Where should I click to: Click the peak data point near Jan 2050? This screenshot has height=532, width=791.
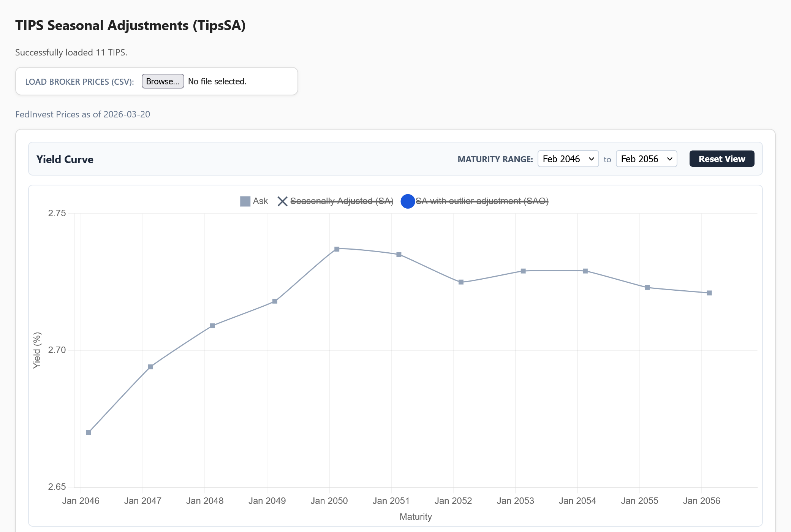pyautogui.click(x=337, y=249)
